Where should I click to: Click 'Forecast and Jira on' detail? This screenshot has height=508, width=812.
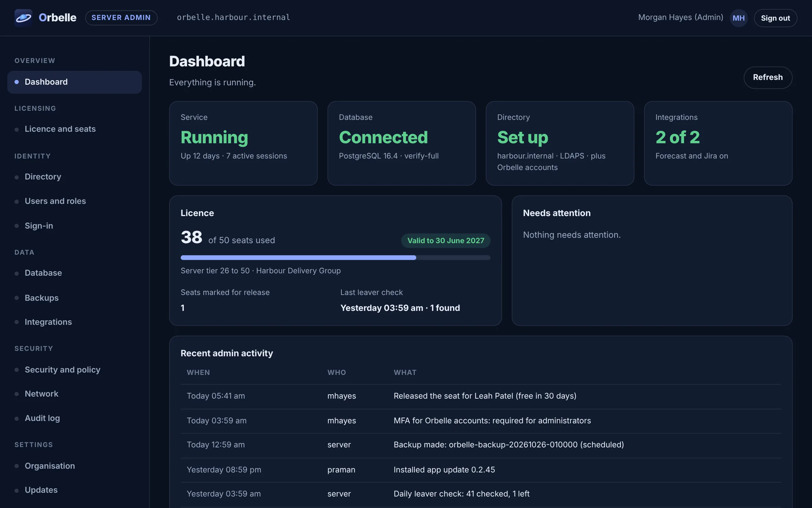tap(692, 156)
